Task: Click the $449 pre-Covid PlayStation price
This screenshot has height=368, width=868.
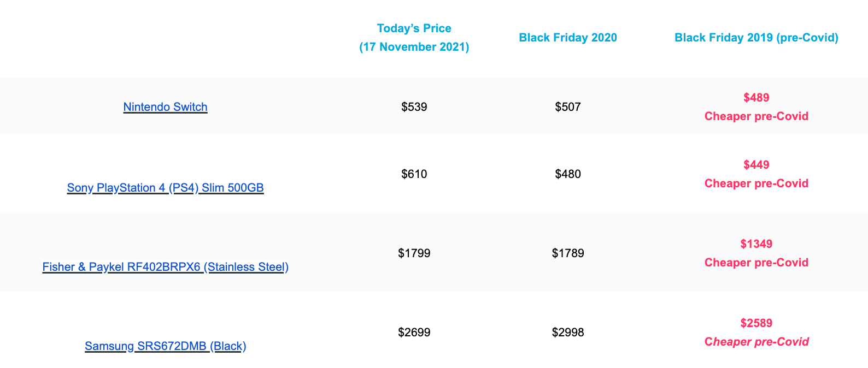Action: pos(756,165)
